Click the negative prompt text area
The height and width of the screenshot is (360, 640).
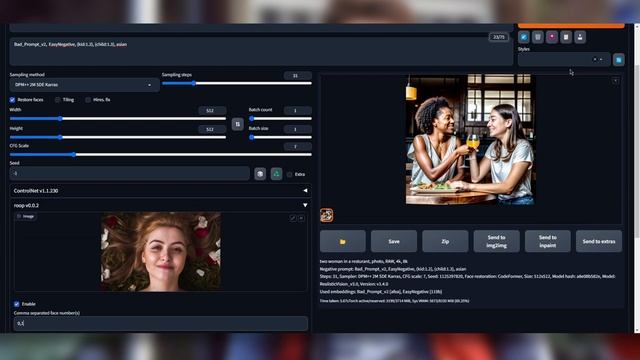[261, 51]
